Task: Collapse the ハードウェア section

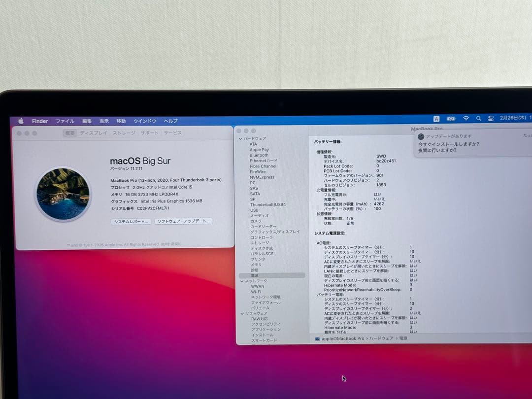Action: [x=240, y=139]
